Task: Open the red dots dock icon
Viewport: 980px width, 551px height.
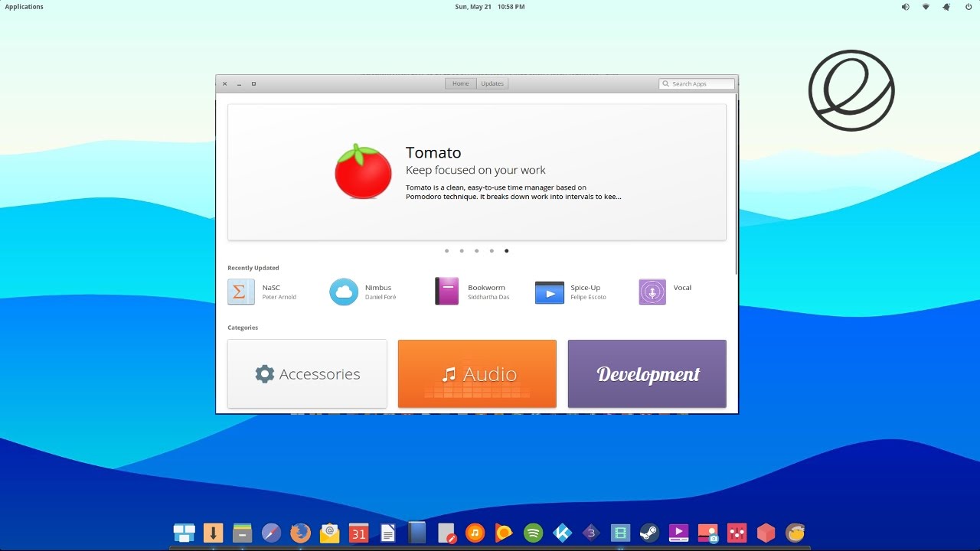Action: (737, 533)
